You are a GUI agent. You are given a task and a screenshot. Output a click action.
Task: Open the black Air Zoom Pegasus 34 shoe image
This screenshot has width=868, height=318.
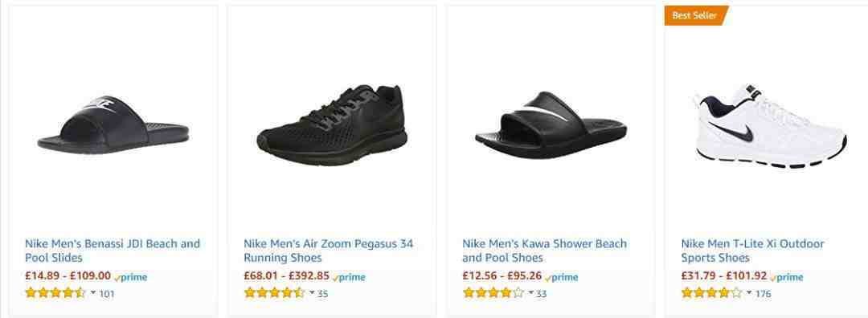coord(332,125)
